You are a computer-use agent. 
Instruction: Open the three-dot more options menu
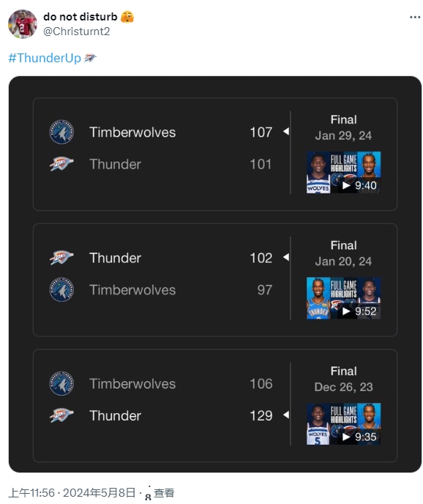(x=415, y=17)
